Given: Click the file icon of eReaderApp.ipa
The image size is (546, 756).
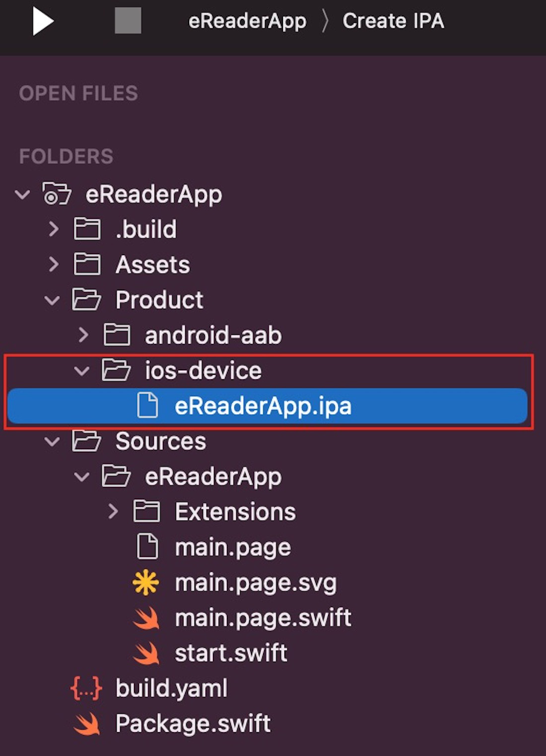Looking at the screenshot, I should click(x=147, y=406).
